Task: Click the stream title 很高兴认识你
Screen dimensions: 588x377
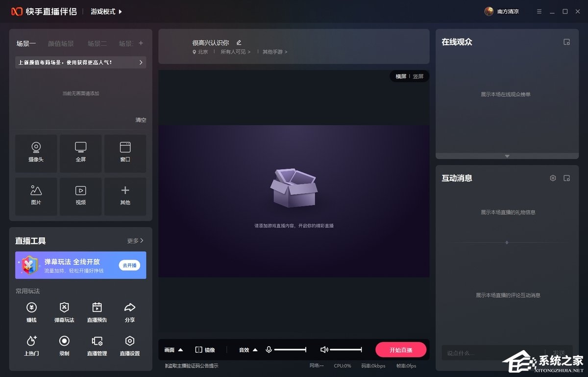Action: (210, 43)
